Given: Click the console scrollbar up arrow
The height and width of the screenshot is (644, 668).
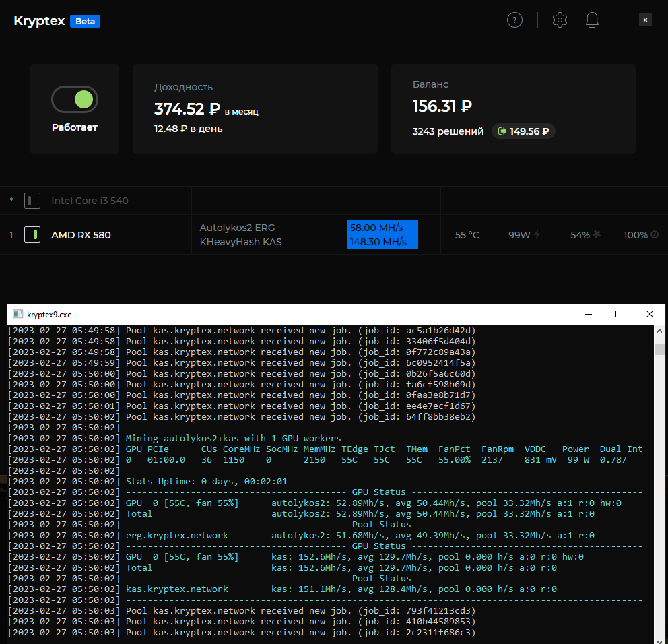Looking at the screenshot, I should [x=659, y=331].
